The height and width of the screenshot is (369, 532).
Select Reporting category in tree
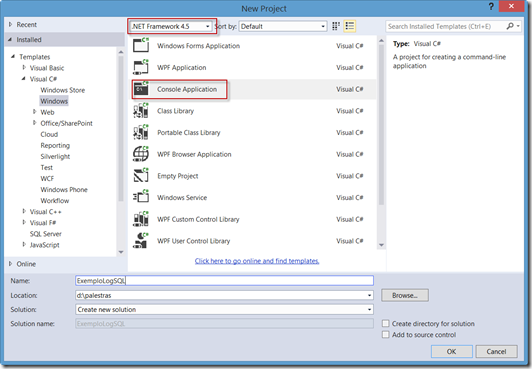click(x=55, y=145)
